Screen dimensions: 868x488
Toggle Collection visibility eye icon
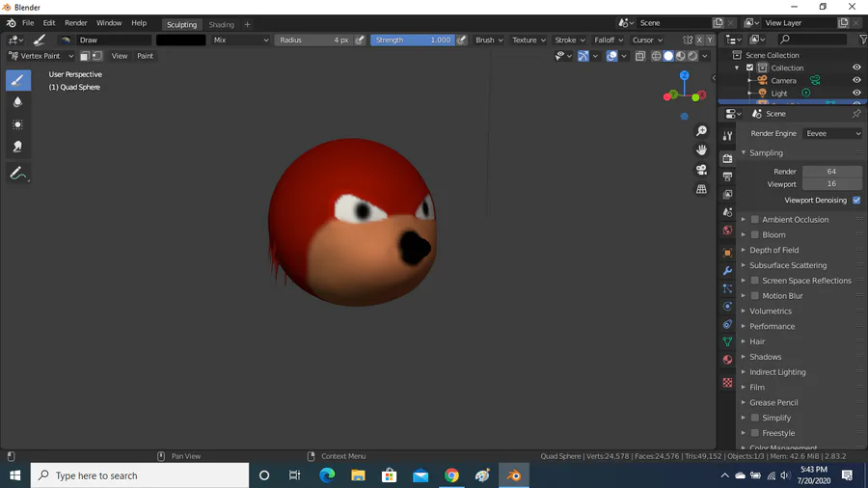pyautogui.click(x=856, y=68)
